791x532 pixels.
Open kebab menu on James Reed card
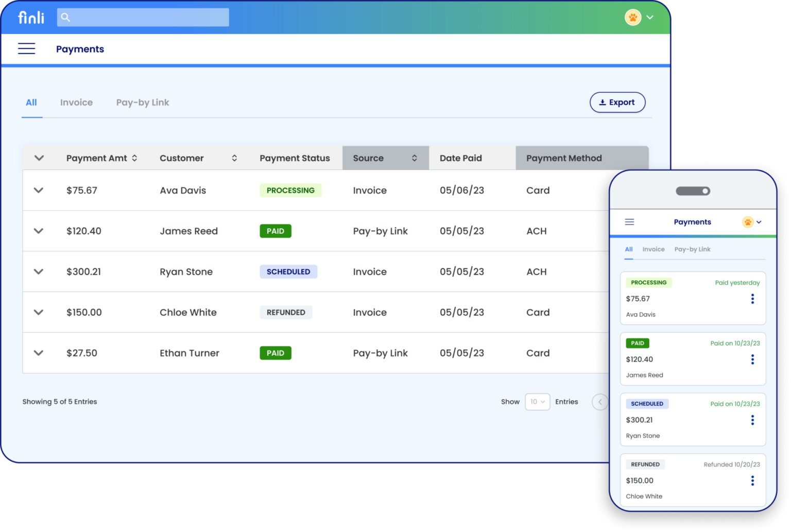tap(752, 359)
